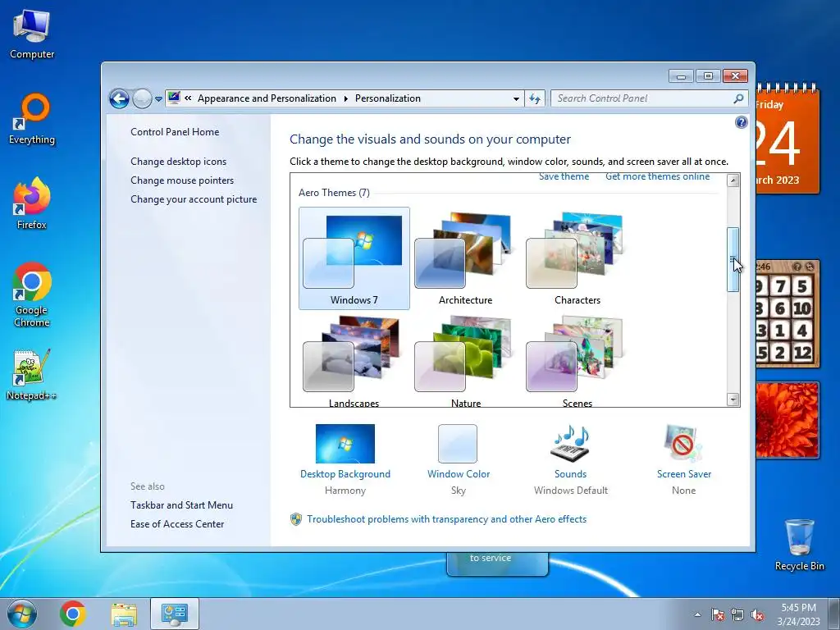Click the network tray icon
The width and height of the screenshot is (840, 630).
pos(737,614)
